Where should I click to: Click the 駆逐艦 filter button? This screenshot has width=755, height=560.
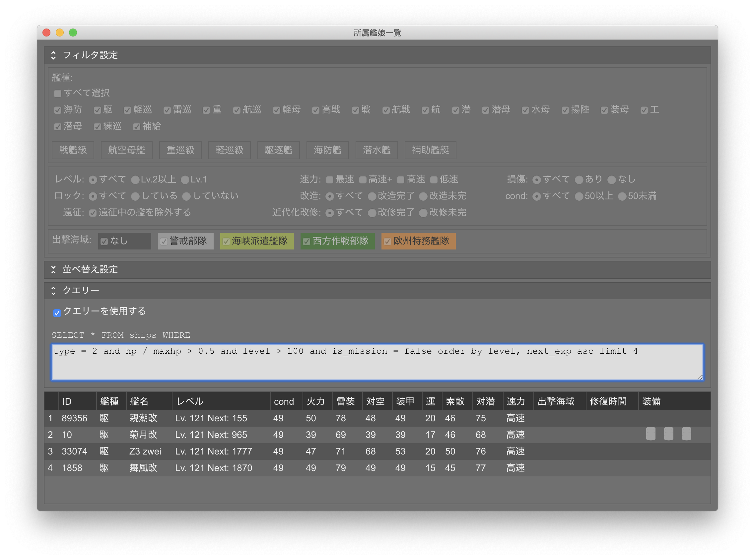(278, 150)
